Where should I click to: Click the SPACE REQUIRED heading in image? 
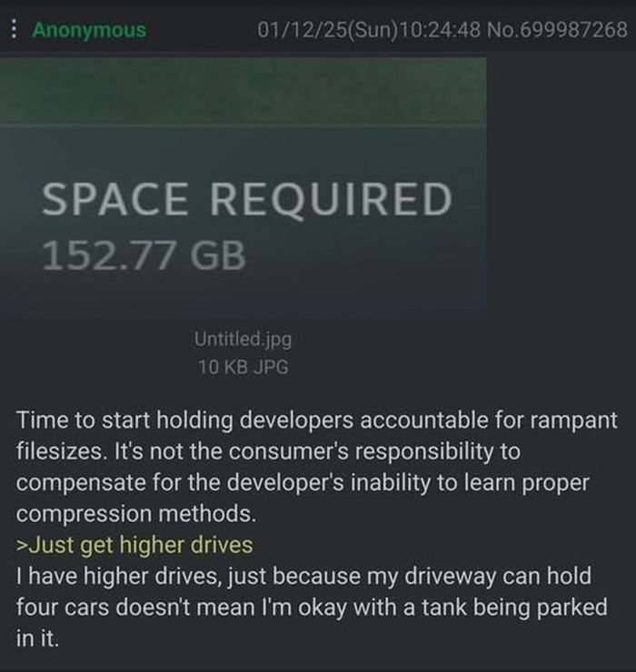(x=245, y=200)
